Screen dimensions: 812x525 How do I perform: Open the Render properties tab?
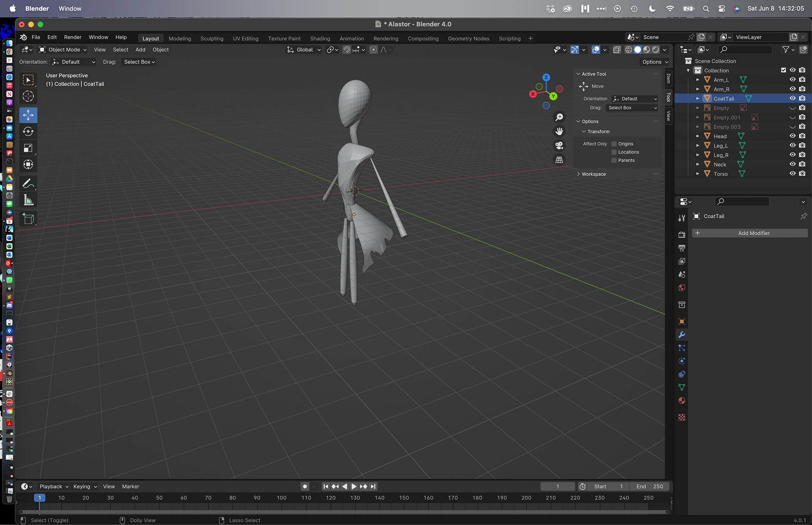point(682,234)
